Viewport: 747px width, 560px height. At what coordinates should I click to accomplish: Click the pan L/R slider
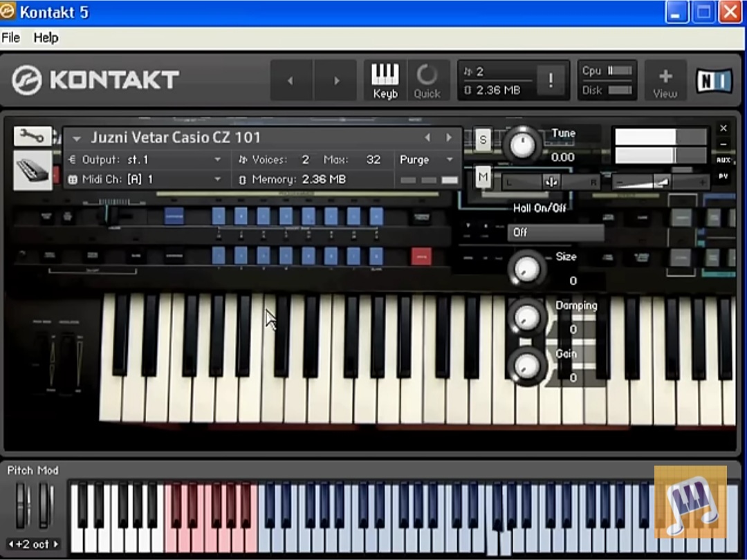click(552, 181)
